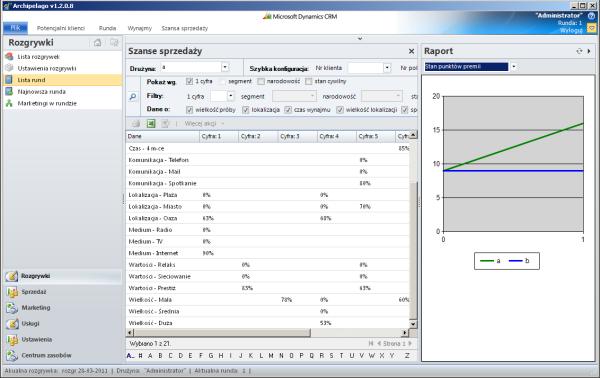Viewport: 600px width, 378px height.
Task: Click the Centrum zasobów module icon
Action: click(x=12, y=355)
